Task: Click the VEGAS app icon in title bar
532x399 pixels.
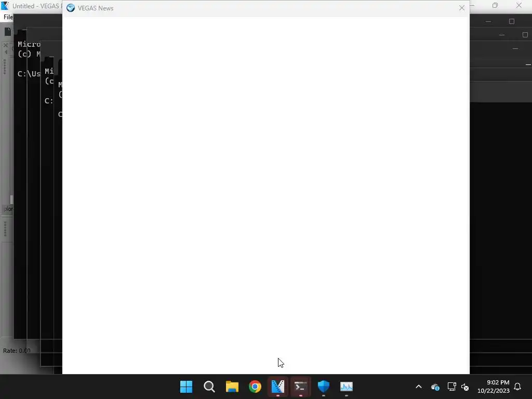Action: tap(5, 5)
